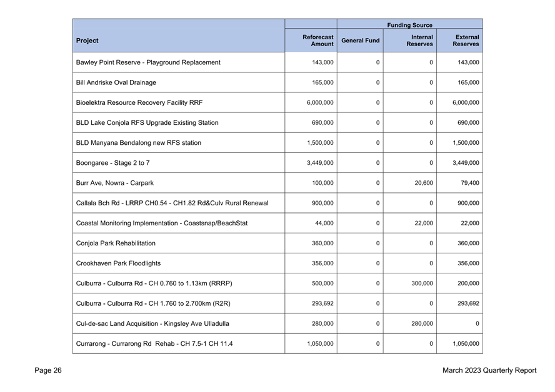Click Culburra R2R external reserves 293,692

[468, 303]
